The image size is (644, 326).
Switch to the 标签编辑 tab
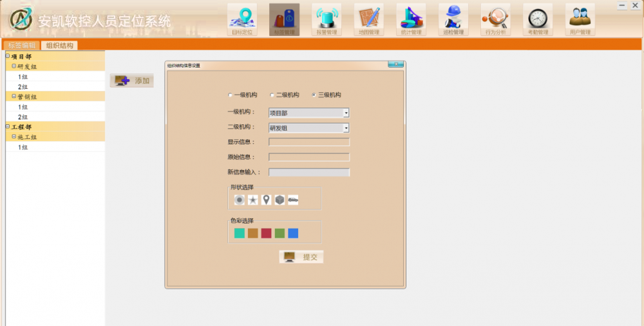(22, 45)
